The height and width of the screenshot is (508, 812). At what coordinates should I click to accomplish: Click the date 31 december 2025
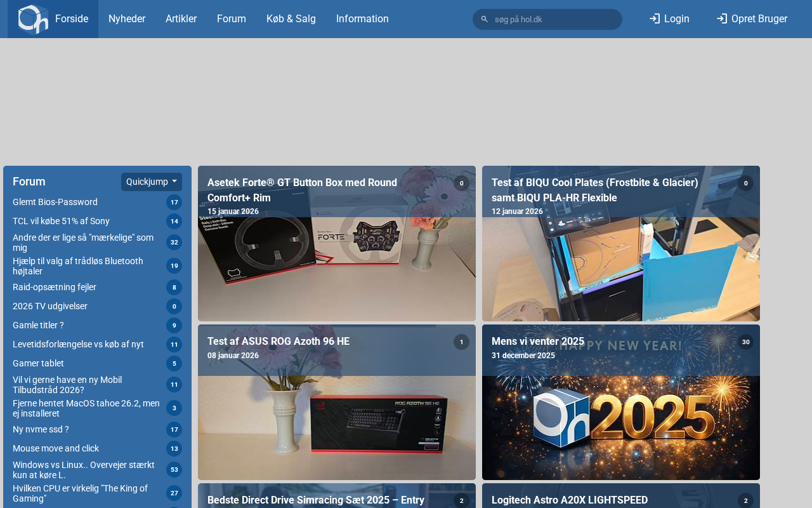click(523, 356)
